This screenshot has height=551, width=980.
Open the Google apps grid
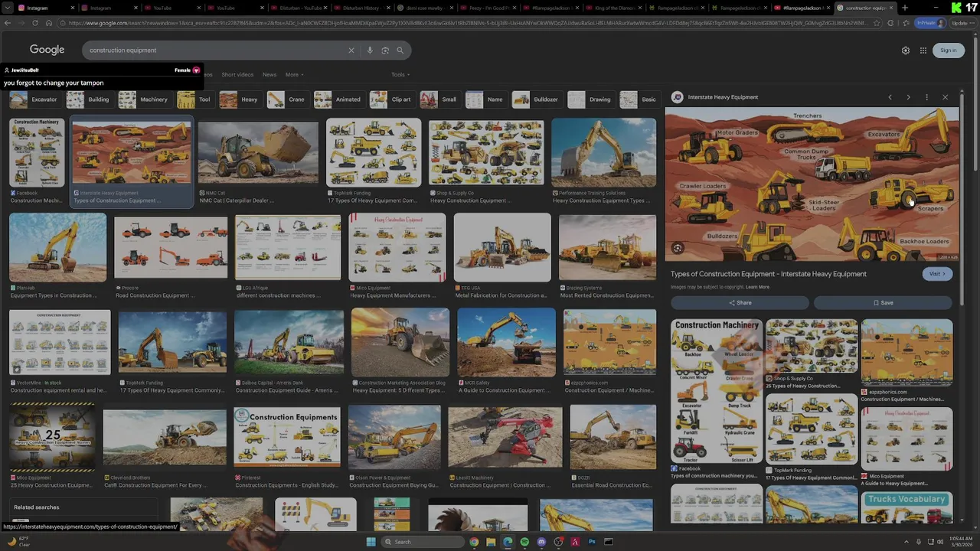(923, 51)
